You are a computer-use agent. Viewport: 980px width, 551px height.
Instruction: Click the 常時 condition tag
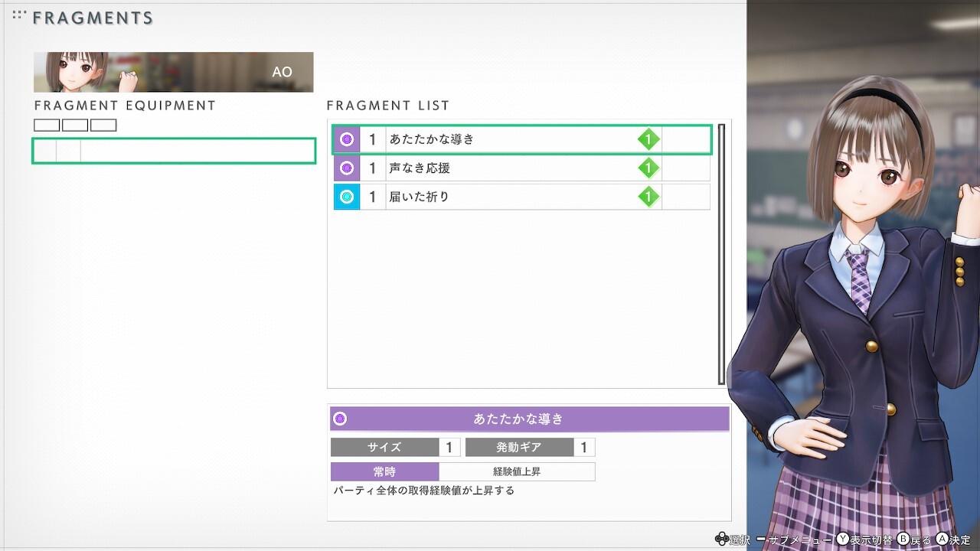(384, 471)
